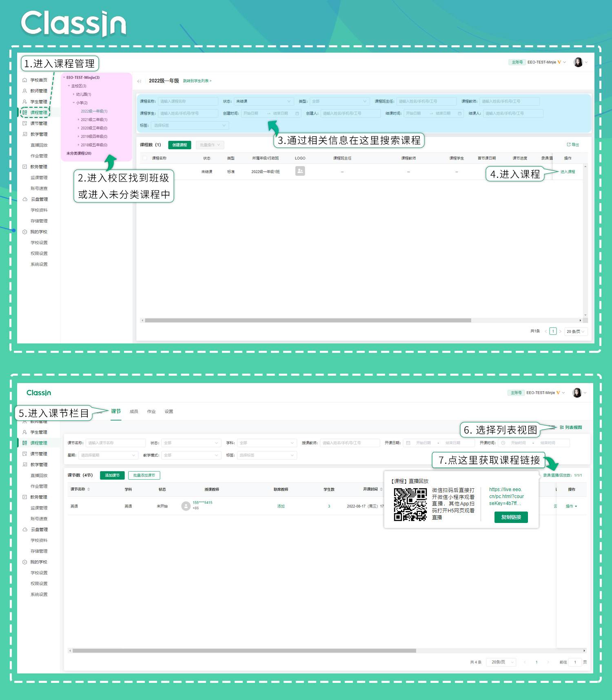The height and width of the screenshot is (700, 612).
Task: Collapse the 主校区(3) tree node
Action: 69,86
